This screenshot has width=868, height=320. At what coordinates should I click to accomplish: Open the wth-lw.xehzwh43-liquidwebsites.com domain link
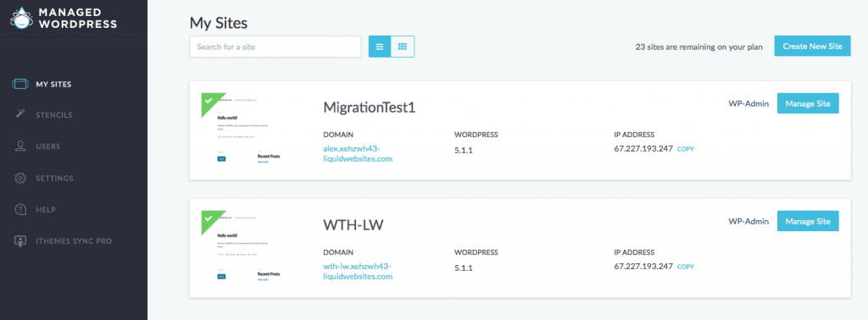pos(358,271)
